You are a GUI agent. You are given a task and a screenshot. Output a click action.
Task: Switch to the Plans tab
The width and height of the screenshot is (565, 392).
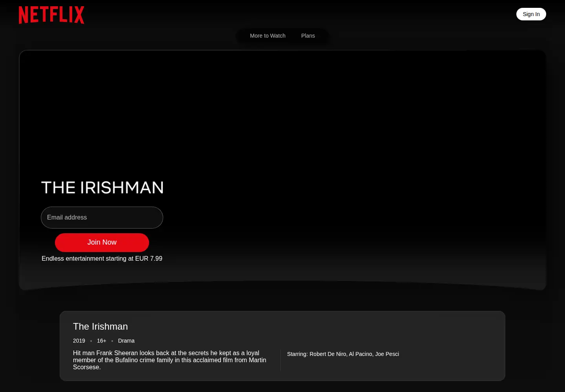[308, 36]
